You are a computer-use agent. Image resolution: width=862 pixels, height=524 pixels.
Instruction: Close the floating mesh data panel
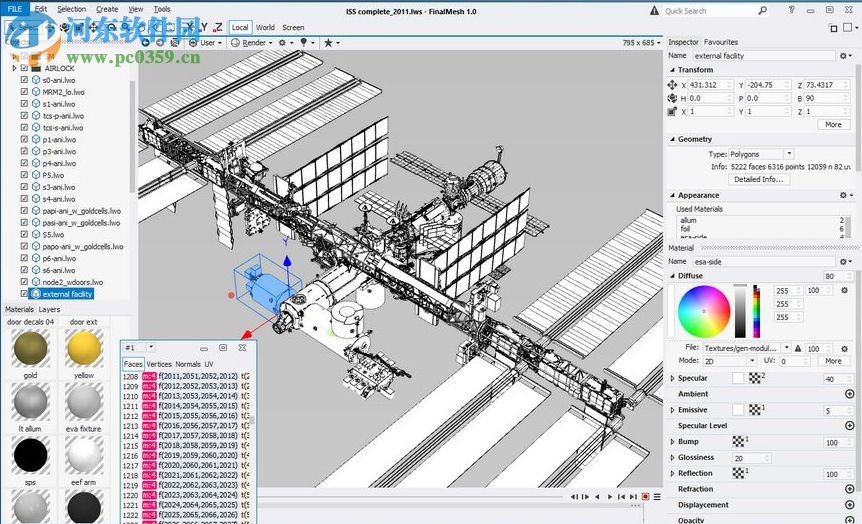[x=242, y=348]
